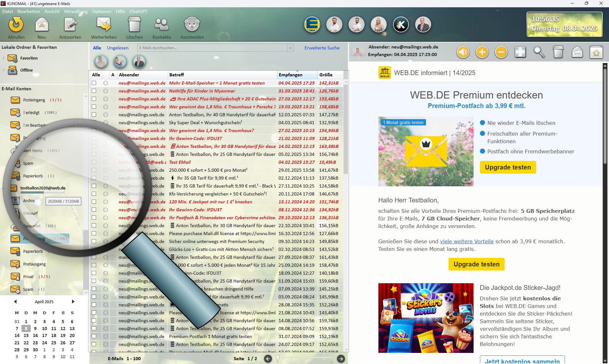Open the Posteingang (1/1) folder
This screenshot has height=364, width=609.
(x=36, y=100)
